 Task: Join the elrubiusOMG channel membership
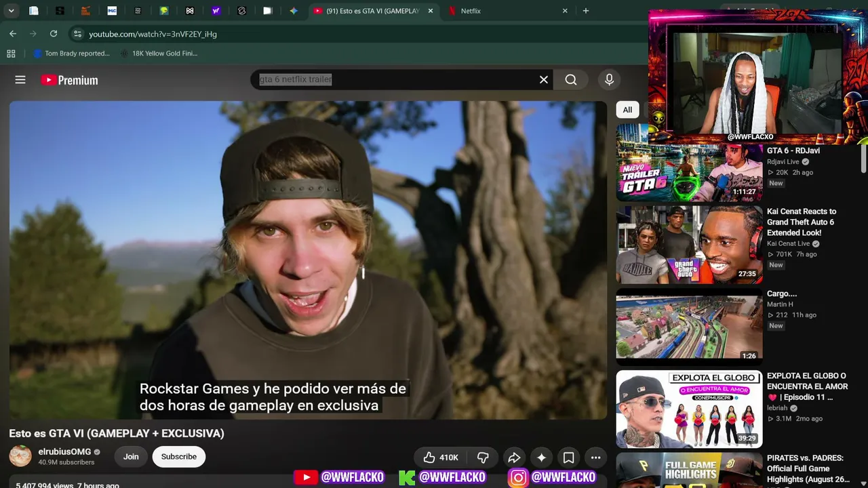[131, 457]
